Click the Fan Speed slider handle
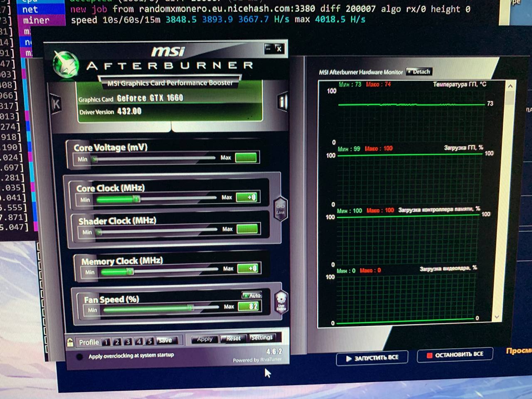The height and width of the screenshot is (399, 532). [x=190, y=308]
